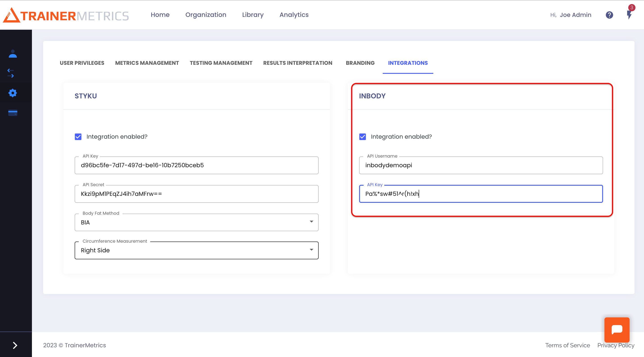Switch to the Results Interpretation tab
The image size is (644, 357).
(x=298, y=63)
